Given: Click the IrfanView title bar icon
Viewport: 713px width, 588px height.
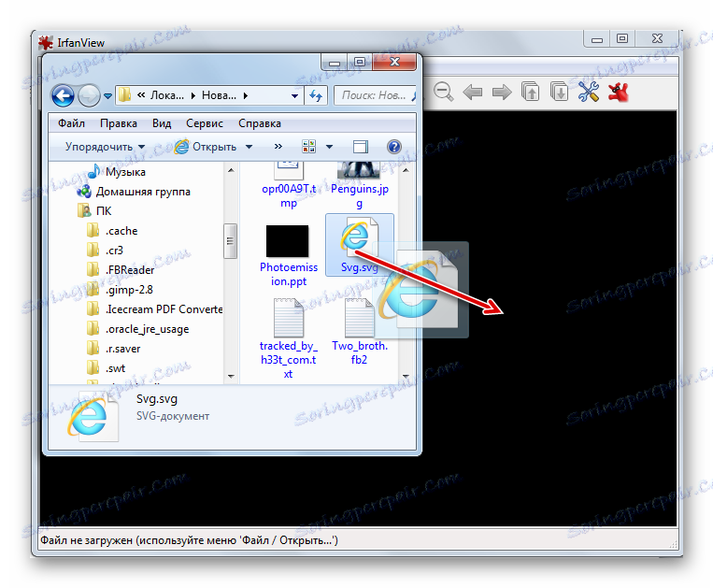Looking at the screenshot, I should tap(46, 42).
